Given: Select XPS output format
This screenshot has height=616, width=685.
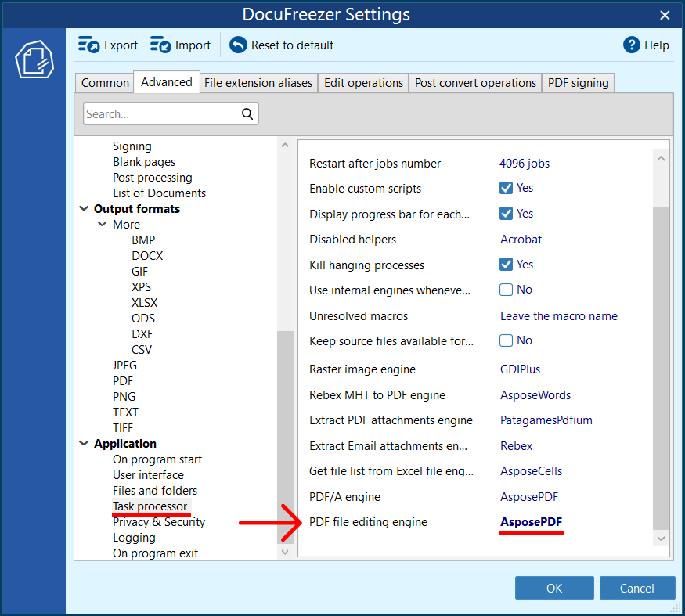Looking at the screenshot, I should 141,287.
